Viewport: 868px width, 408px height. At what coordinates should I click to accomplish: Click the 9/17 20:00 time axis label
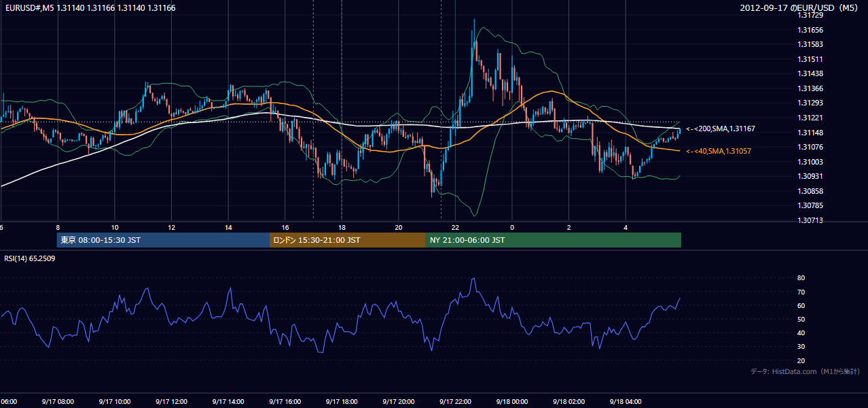pos(398,401)
